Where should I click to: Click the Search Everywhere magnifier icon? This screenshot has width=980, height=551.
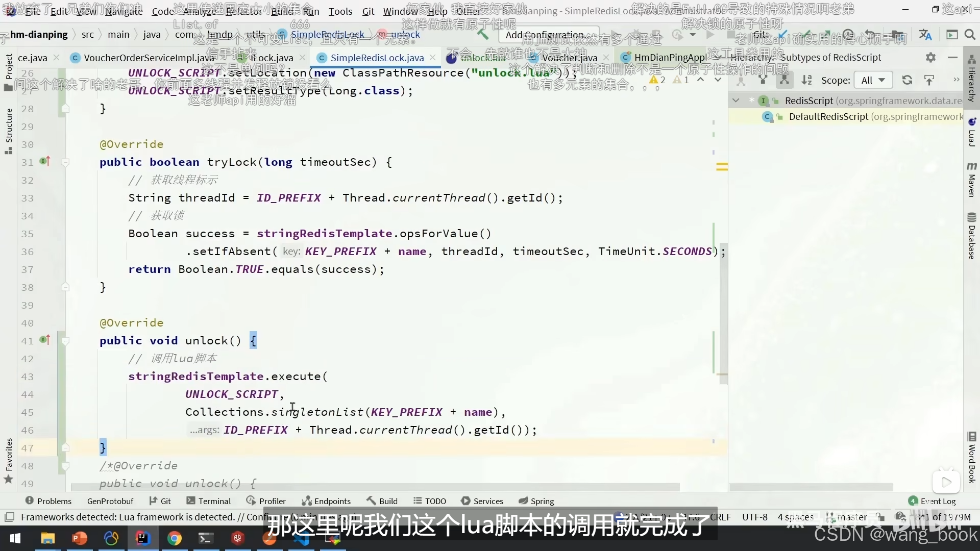pyautogui.click(x=970, y=35)
